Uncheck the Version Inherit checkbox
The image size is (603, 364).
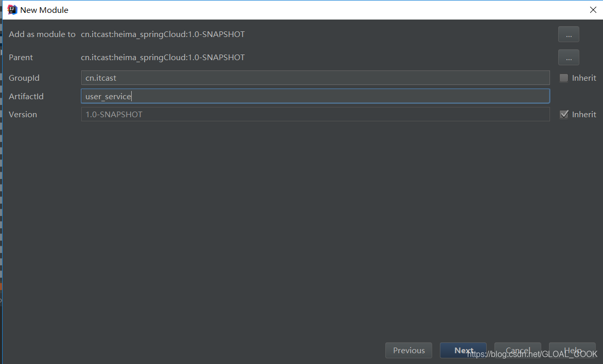564,115
